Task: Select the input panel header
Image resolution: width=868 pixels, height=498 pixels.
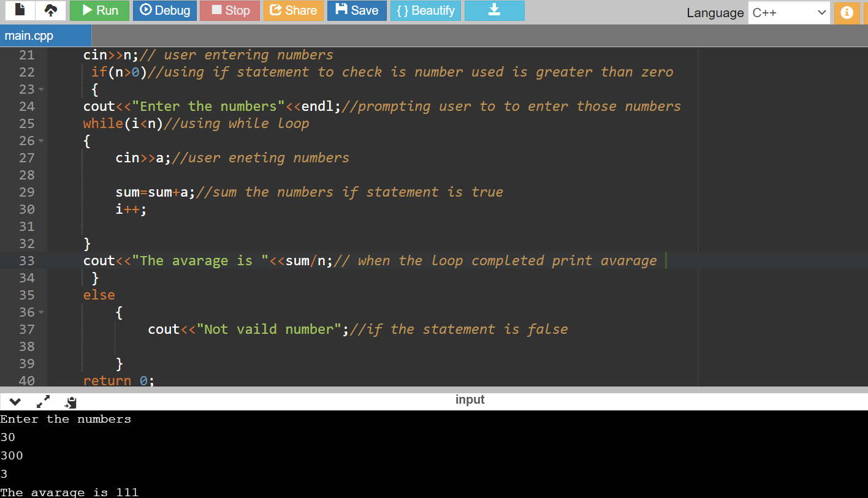Action: [470, 399]
